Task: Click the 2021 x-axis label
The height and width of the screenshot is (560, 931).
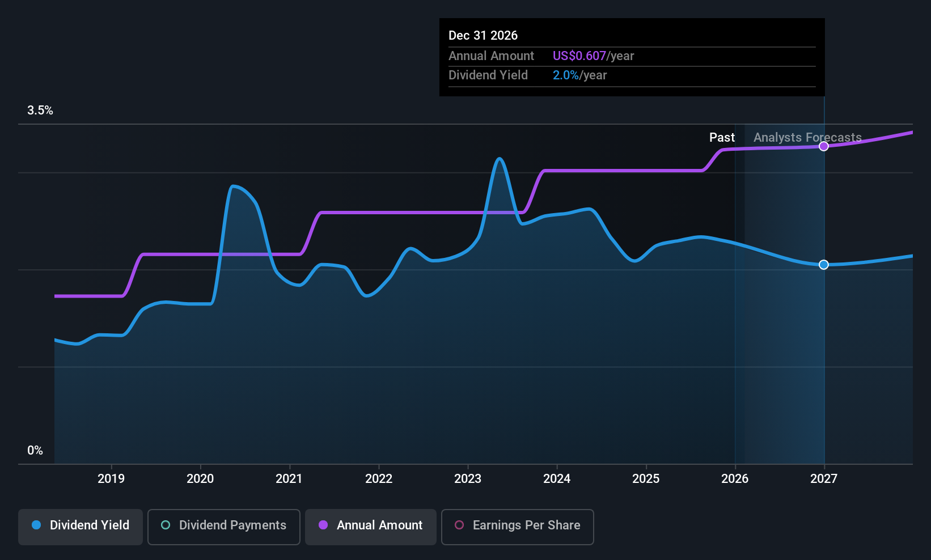Action: point(289,479)
